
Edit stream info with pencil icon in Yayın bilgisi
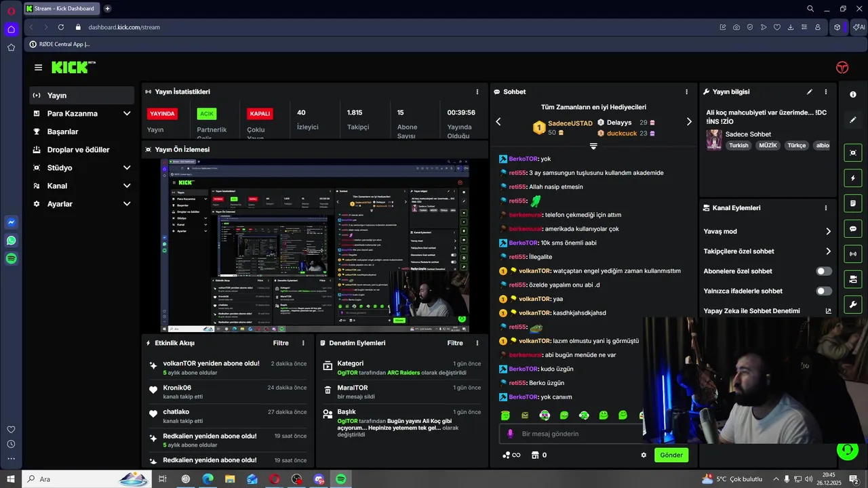point(809,91)
